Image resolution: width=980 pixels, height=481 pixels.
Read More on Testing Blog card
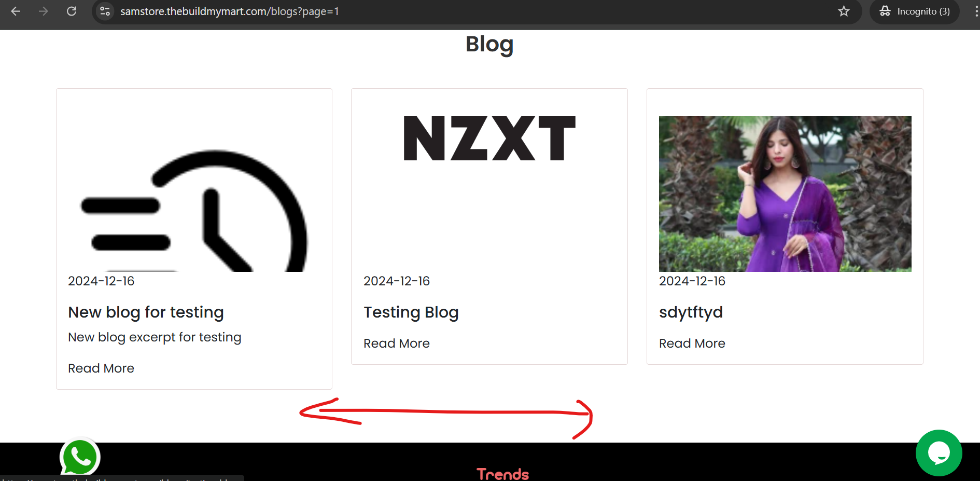(x=397, y=343)
